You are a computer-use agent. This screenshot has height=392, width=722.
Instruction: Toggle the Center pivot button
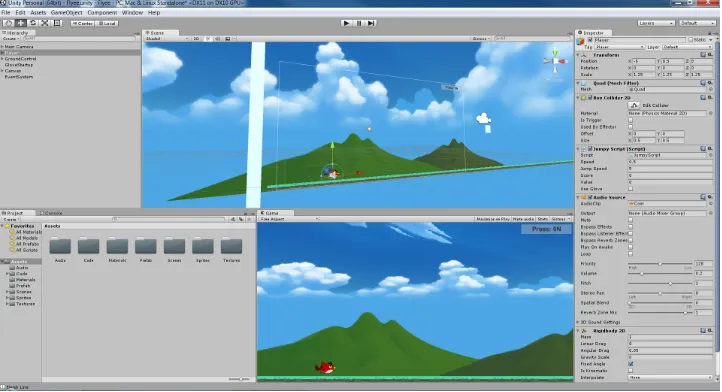coord(82,23)
